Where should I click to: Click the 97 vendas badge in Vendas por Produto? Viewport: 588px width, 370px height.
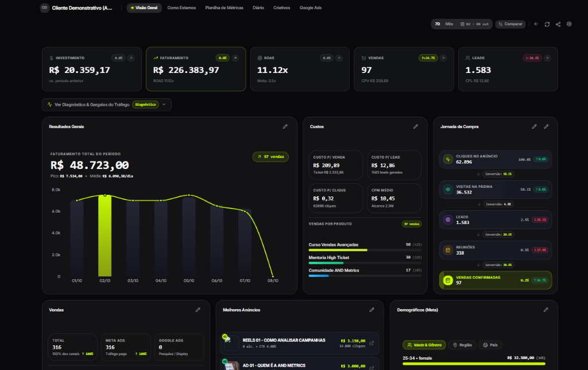tap(412, 224)
